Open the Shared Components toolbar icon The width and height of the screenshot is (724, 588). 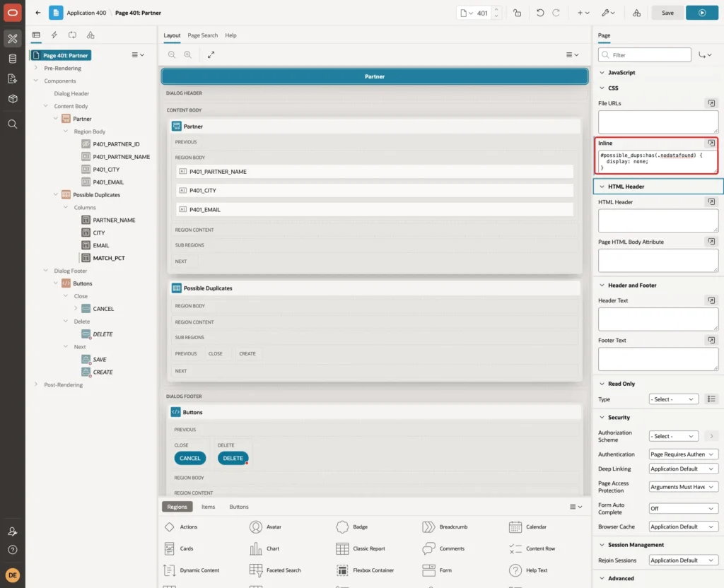coord(637,13)
